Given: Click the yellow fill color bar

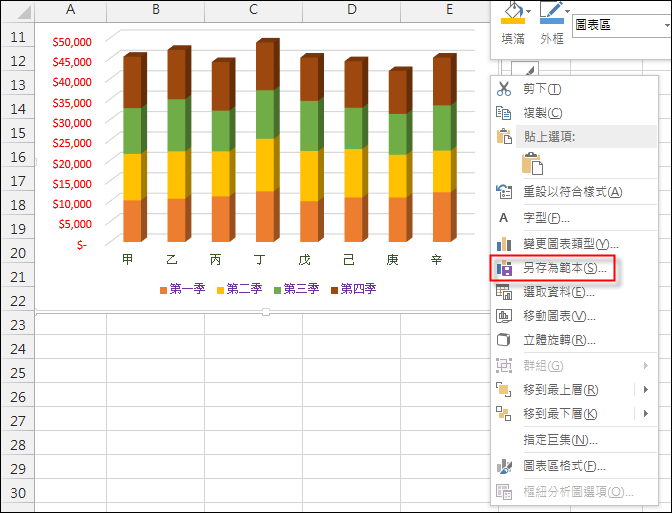Looking at the screenshot, I should coord(513,20).
